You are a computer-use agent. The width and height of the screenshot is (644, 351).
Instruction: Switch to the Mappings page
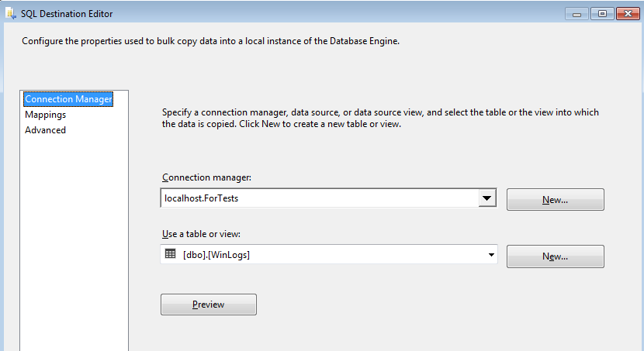(x=45, y=115)
